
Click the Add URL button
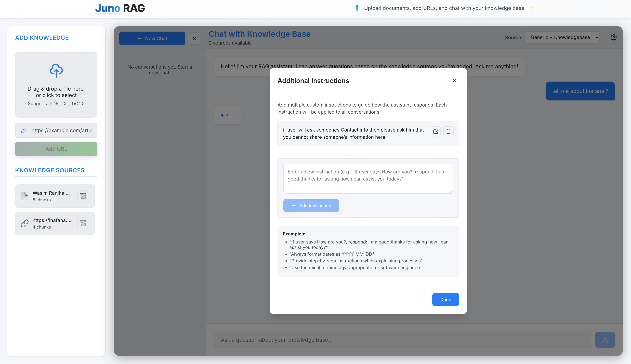point(56,149)
